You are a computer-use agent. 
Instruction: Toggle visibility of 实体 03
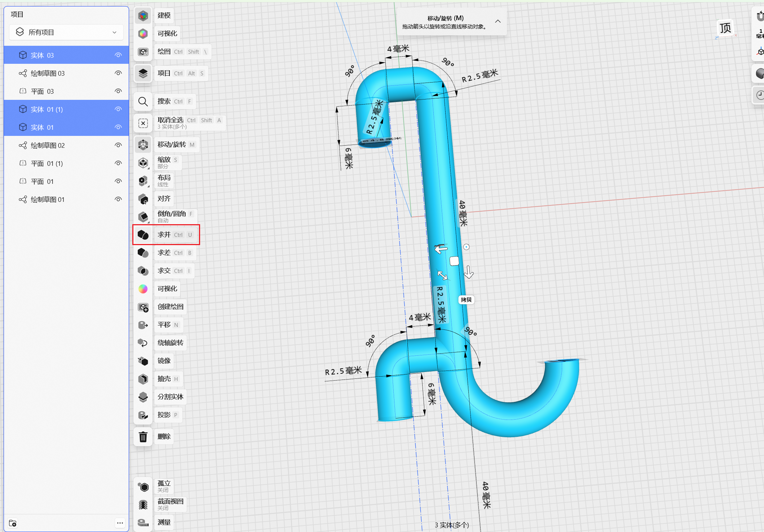(x=118, y=55)
